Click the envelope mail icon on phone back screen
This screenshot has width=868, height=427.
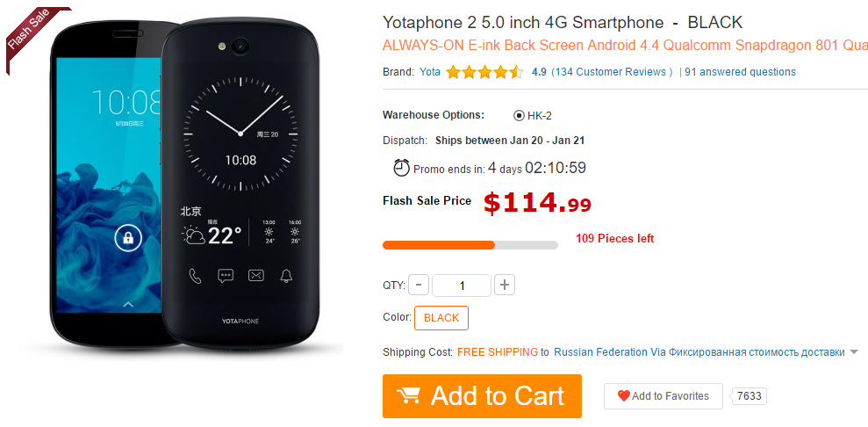point(255,275)
